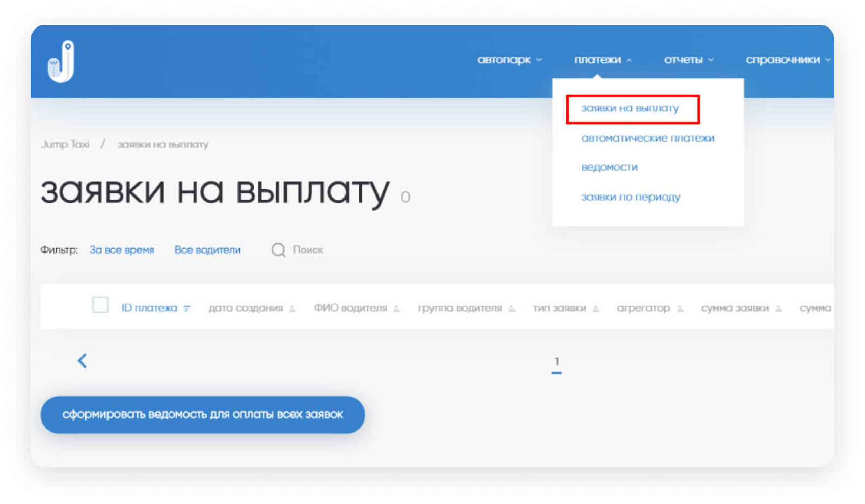Viewport: 865px width, 504px height.
Task: Sort by дата создания column icon
Action: [x=292, y=309]
